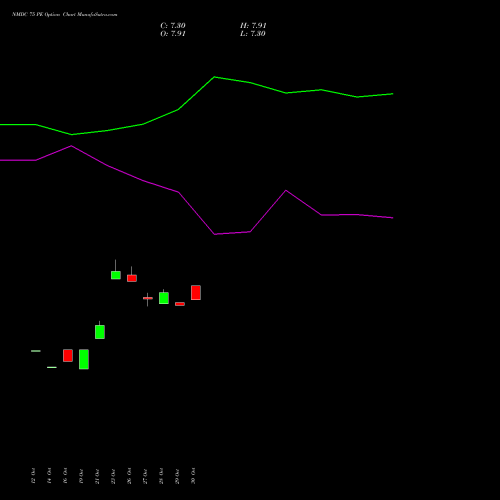Image resolution: width=500 pixels, height=500 pixels.
Task: Click the green upper indicator line
Action: pyautogui.click(x=214, y=77)
